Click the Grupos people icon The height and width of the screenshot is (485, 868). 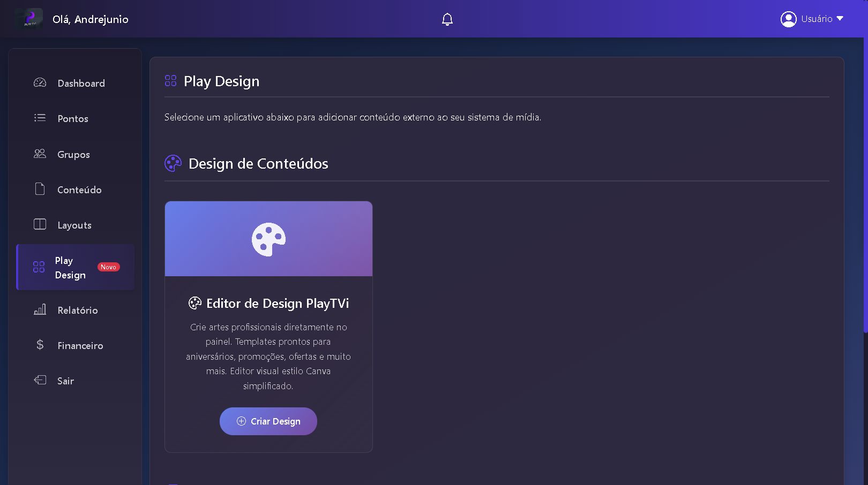tap(40, 154)
